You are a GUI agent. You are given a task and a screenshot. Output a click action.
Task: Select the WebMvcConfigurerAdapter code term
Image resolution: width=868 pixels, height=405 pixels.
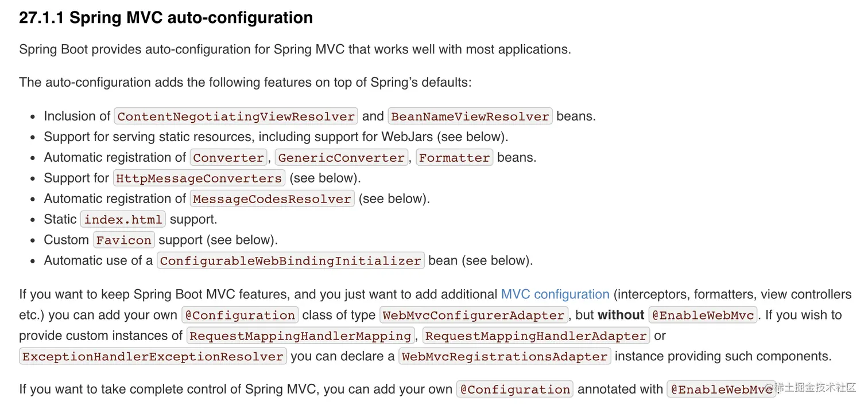474,316
